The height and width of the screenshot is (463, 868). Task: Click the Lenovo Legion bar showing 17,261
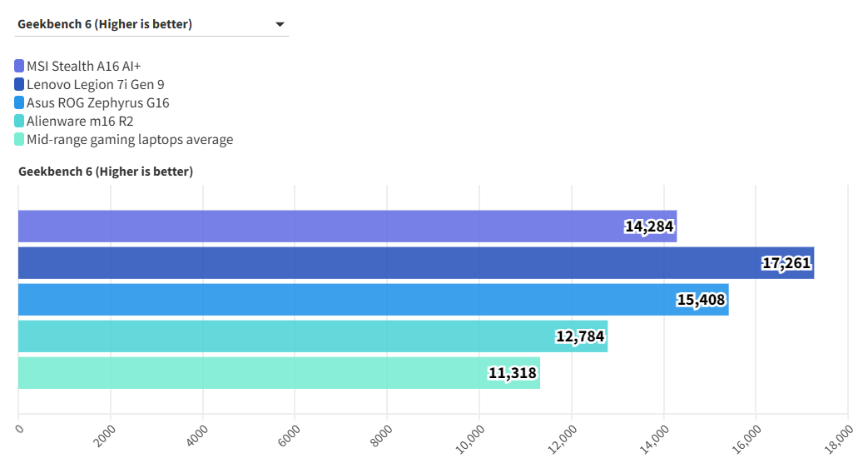click(x=415, y=263)
